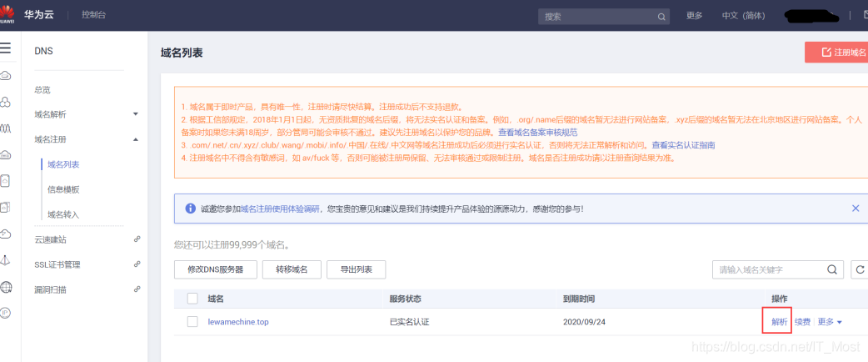Click the wave-shaped icon in the left rail
Screen dimensions: 868x362
(5, 128)
